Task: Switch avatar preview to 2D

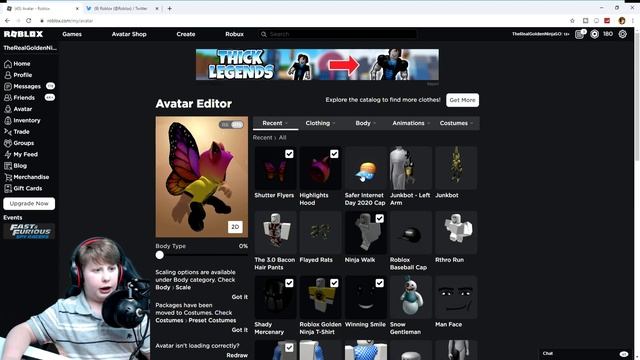Action: [x=235, y=227]
